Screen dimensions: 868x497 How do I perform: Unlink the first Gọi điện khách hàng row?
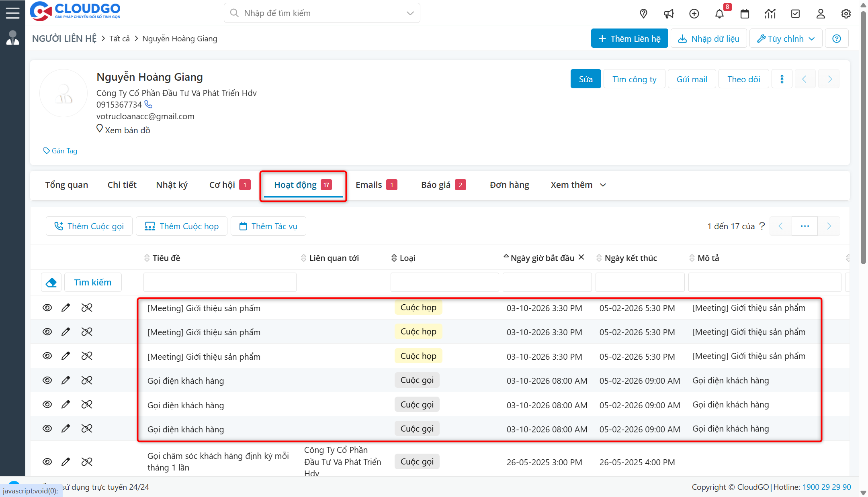[x=87, y=380]
